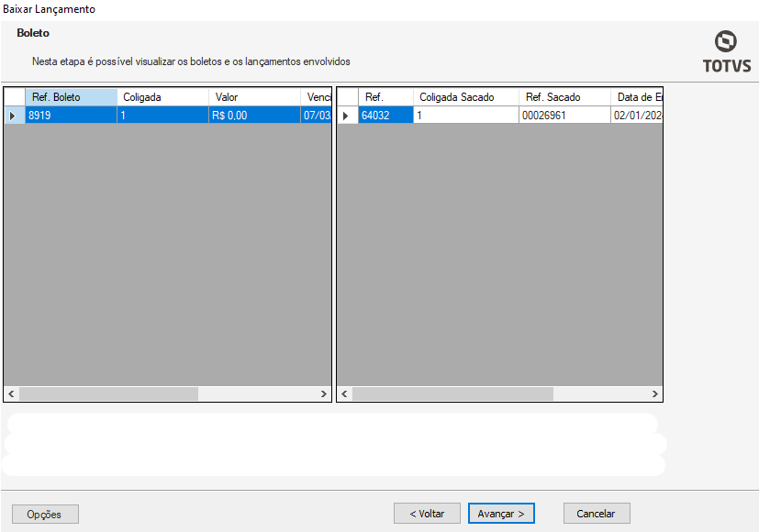Click the row indicator arrow for lançamento 64032
Viewport: 759px width, 532px height.
[346, 116]
